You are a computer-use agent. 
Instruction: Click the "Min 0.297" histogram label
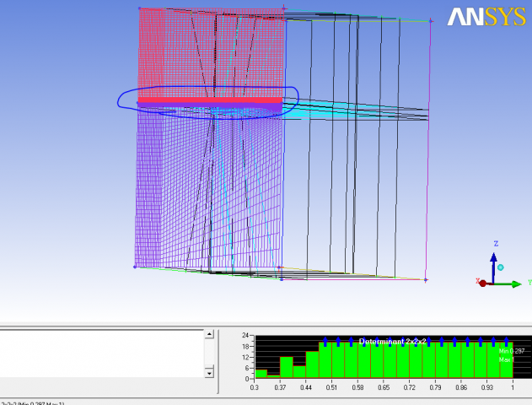coord(512,351)
